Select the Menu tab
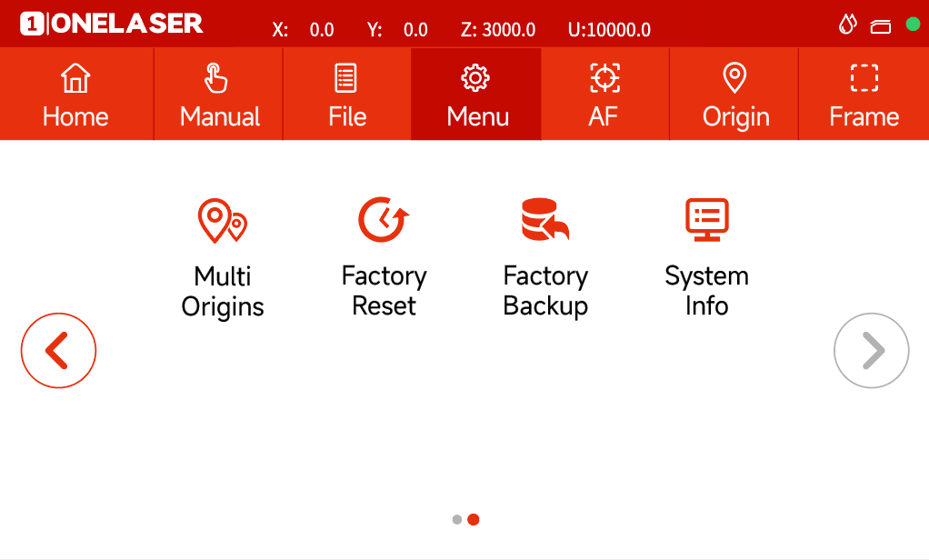This screenshot has width=929, height=560. pos(475,94)
